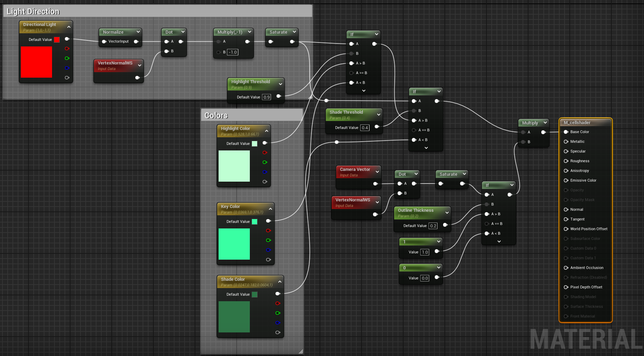Edit the Shade Threshold default value 0.4
644x356 pixels.
(x=365, y=128)
